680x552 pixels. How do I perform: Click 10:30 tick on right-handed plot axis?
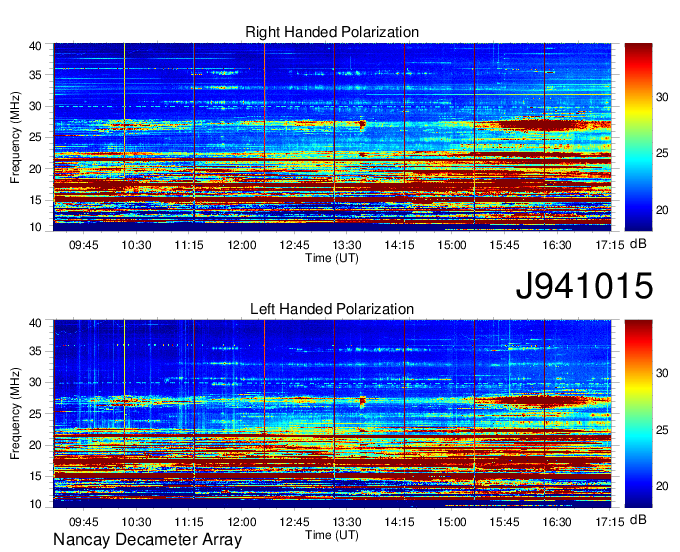136,245
